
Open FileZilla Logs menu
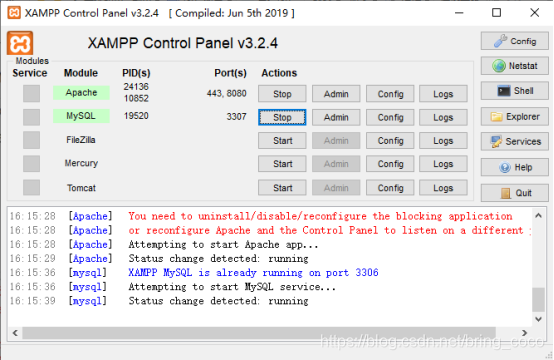(443, 141)
